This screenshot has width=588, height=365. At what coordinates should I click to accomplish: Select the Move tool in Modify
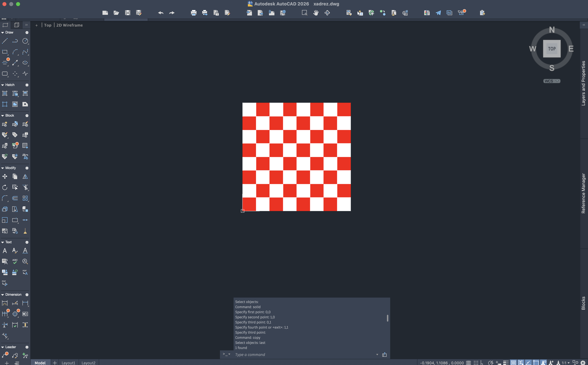[x=5, y=177]
